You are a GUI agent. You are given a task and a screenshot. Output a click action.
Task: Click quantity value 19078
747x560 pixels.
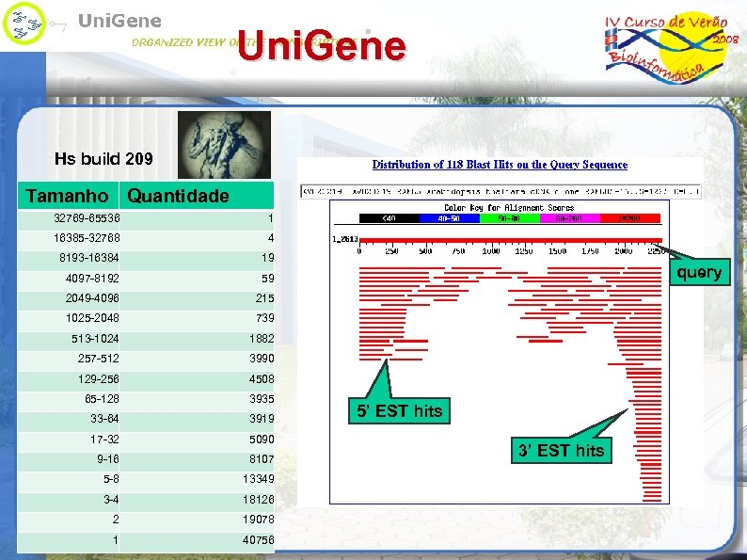pos(258,520)
